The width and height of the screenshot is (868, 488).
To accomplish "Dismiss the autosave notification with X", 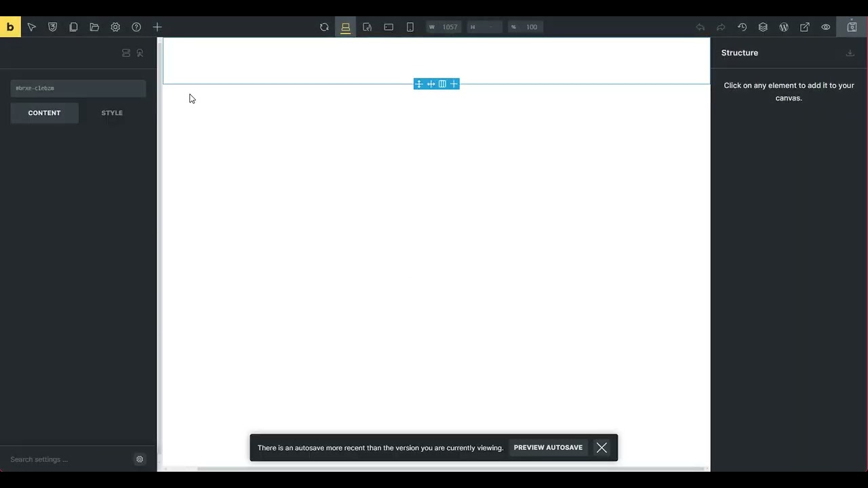I will click(601, 448).
